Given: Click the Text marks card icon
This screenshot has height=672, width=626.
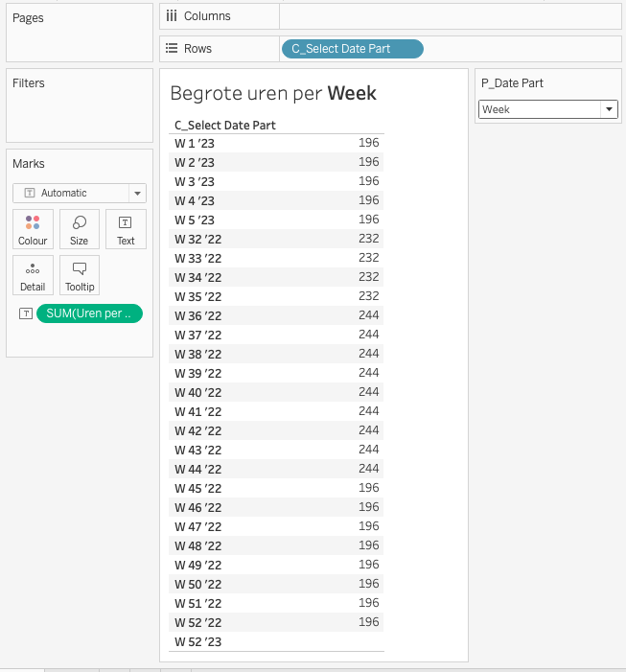Looking at the screenshot, I should click(x=126, y=229).
